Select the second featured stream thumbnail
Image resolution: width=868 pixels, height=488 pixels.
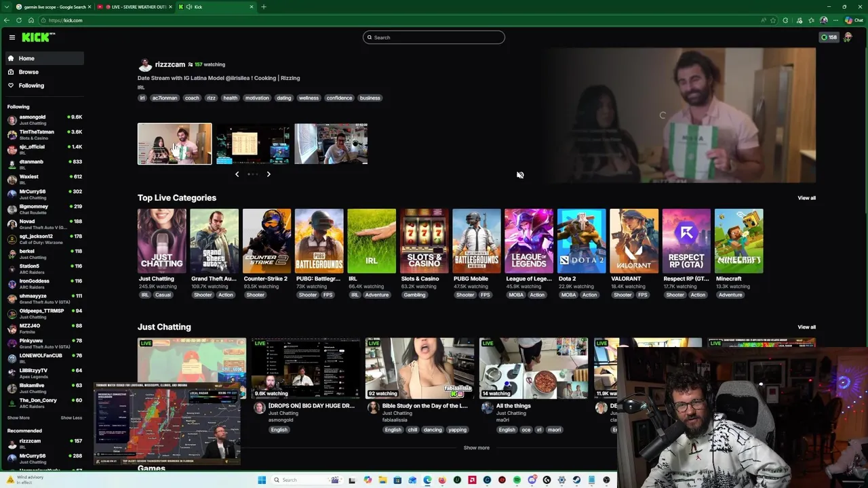coord(253,144)
